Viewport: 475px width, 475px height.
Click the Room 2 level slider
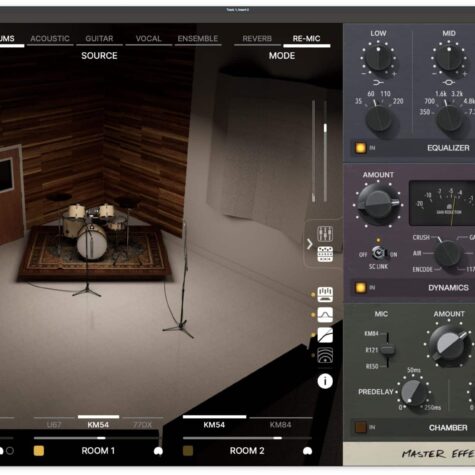tap(247, 438)
